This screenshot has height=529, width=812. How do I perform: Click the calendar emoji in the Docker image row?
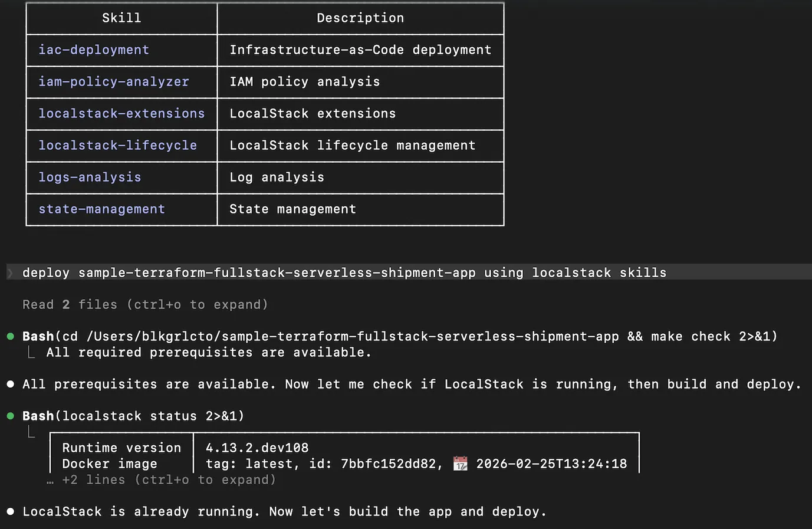461,464
